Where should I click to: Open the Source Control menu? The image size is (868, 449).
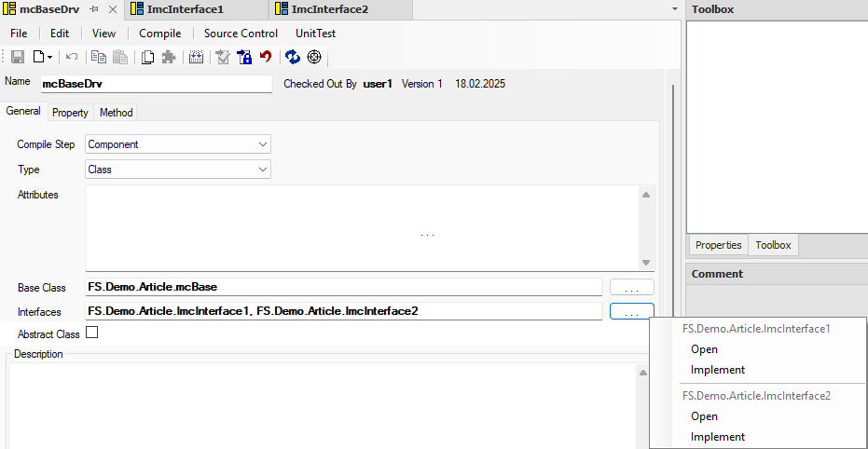(241, 34)
